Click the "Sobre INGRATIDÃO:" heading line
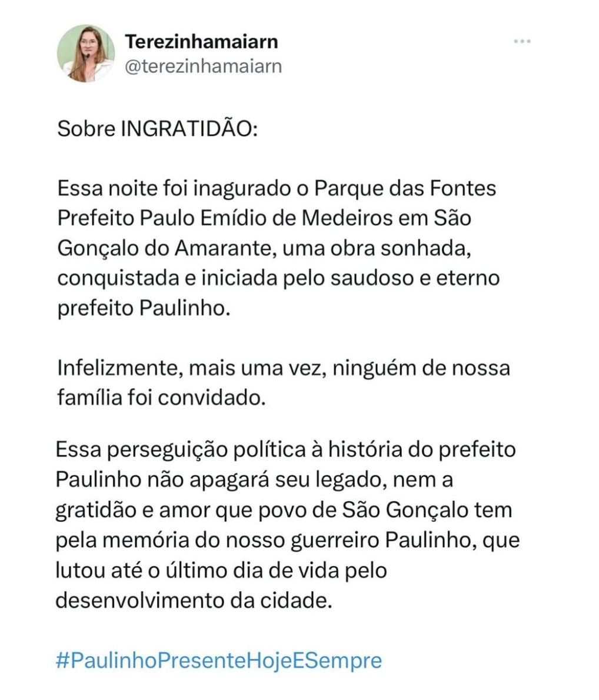 (x=157, y=129)
